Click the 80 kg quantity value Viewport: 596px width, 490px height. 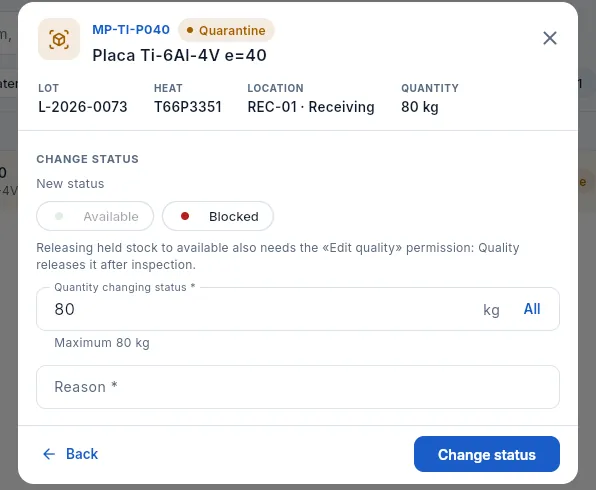tap(420, 107)
